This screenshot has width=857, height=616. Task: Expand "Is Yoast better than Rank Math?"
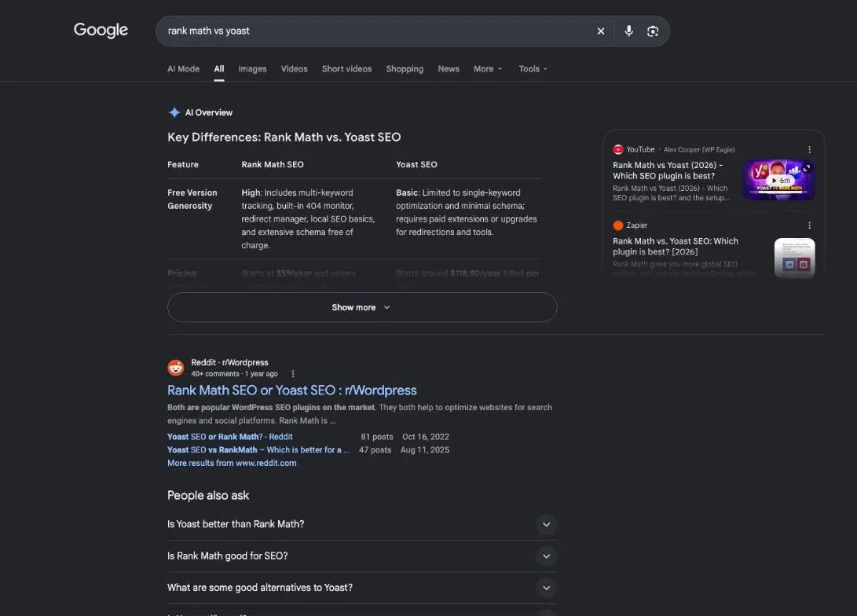pos(362,524)
